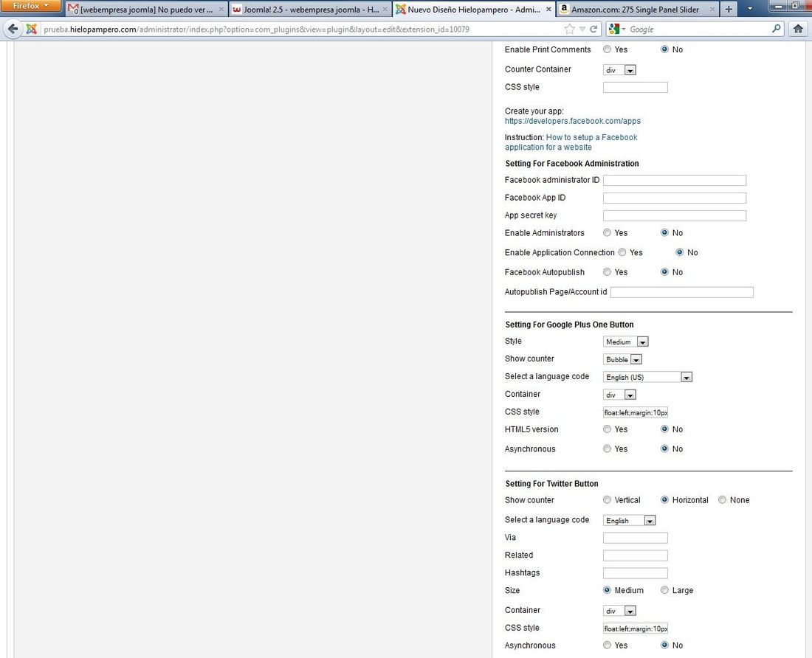Viewport: 812px width, 658px height.
Task: Open Google Plus Show counter Bubble dropdown
Action: (622, 359)
